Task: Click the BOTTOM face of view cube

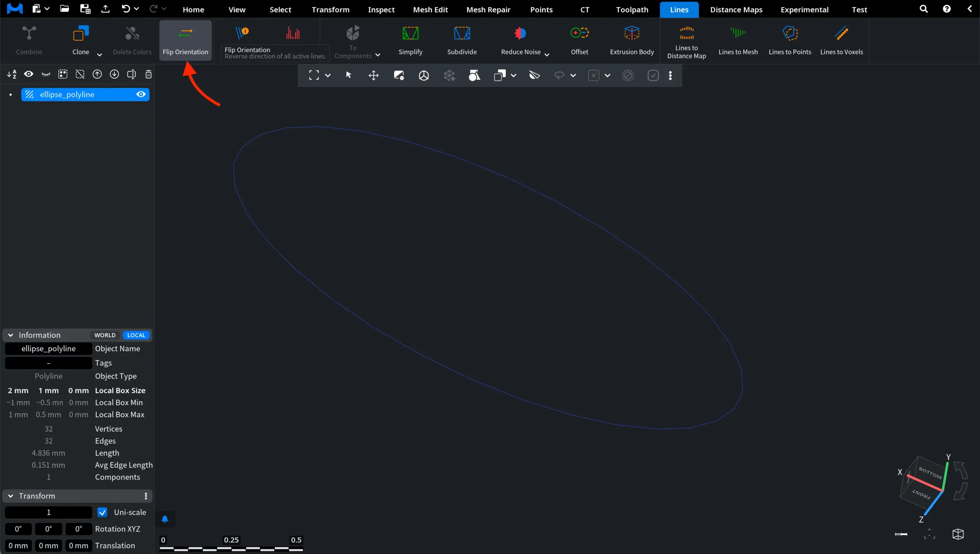Action: click(x=930, y=472)
